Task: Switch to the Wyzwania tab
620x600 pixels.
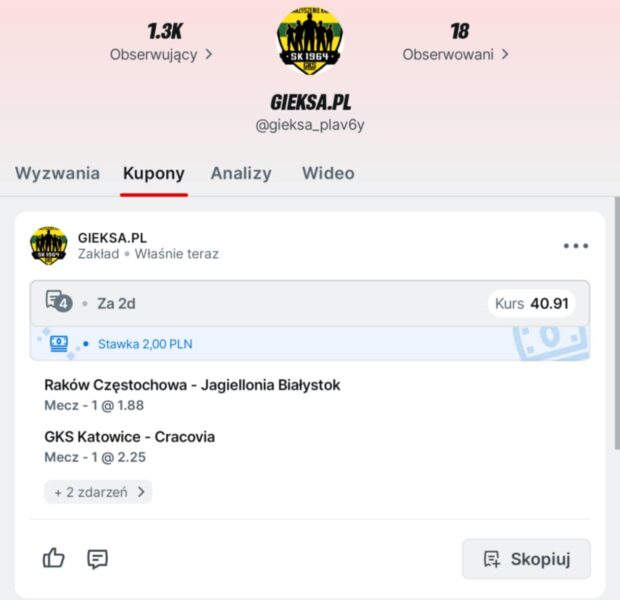Action: (x=57, y=173)
